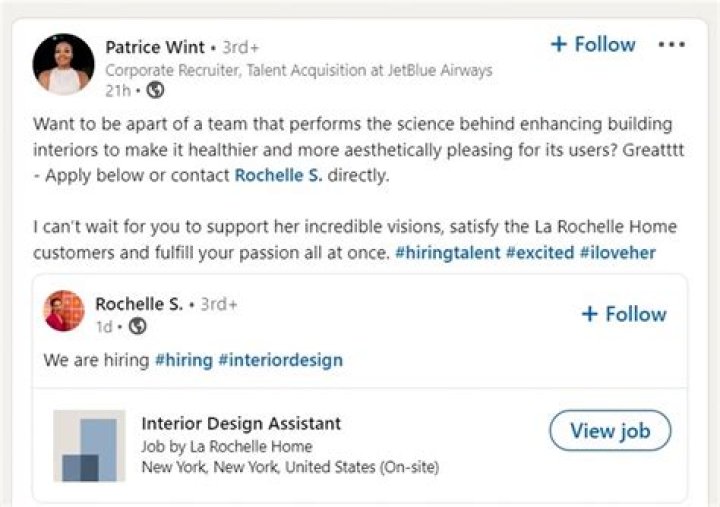Screen dimensions: 720x507
Task: Click the globe icon beside 1d timestamp
Action: point(137,326)
